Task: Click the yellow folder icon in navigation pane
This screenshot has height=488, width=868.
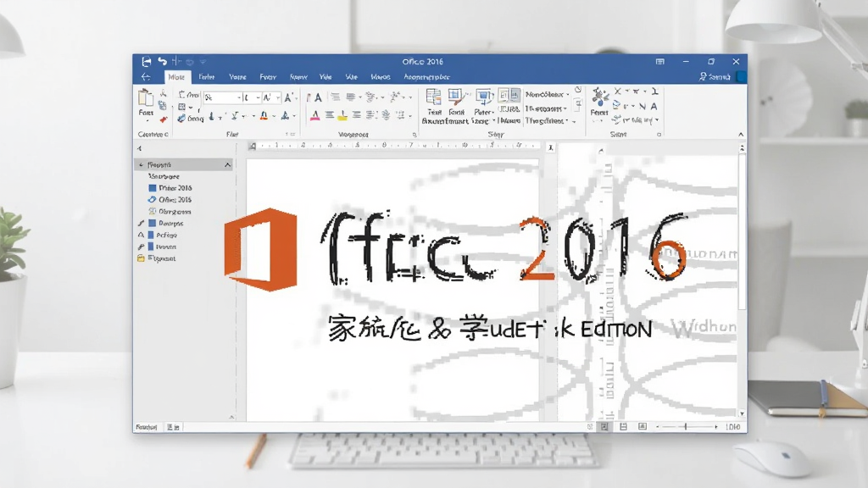Action: point(141,258)
